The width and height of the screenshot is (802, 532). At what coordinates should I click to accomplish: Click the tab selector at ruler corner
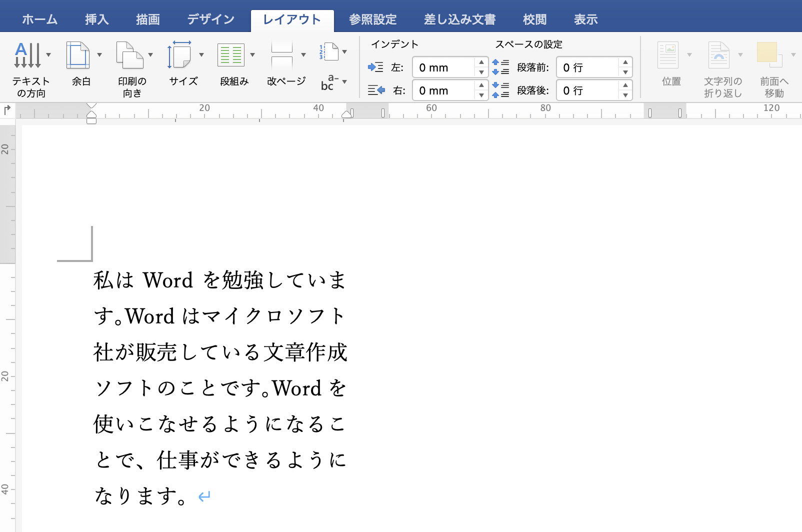point(7,109)
